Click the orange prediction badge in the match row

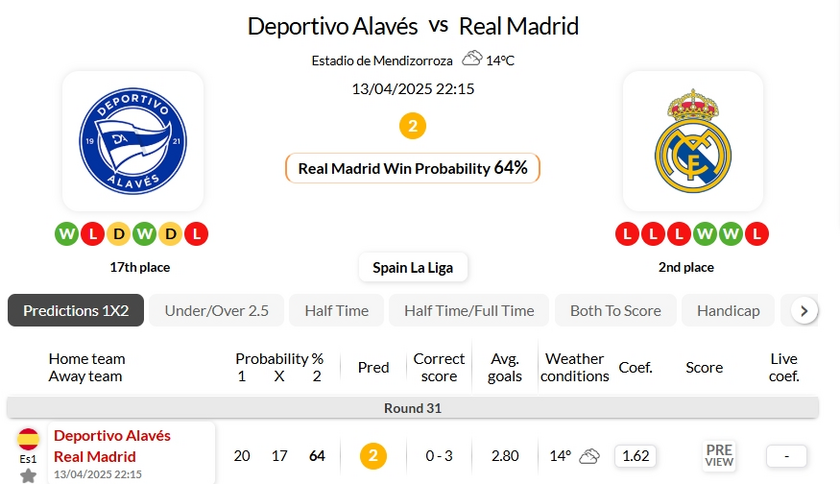(x=373, y=456)
